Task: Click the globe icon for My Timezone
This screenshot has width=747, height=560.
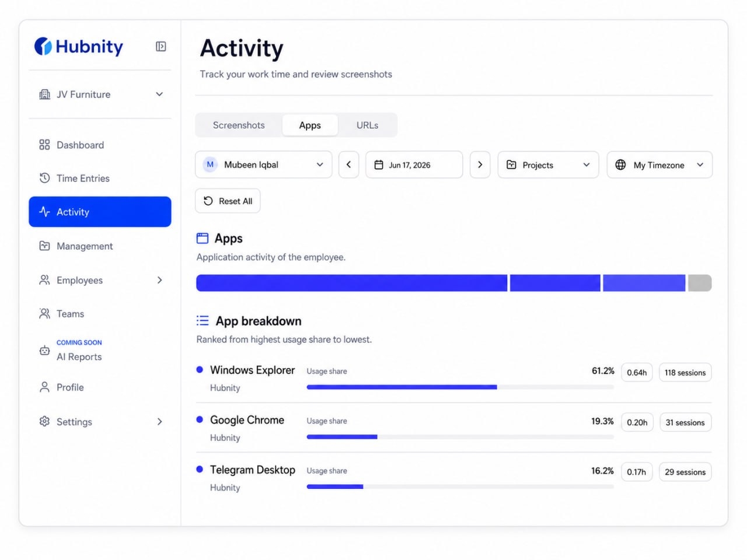Action: (x=620, y=165)
